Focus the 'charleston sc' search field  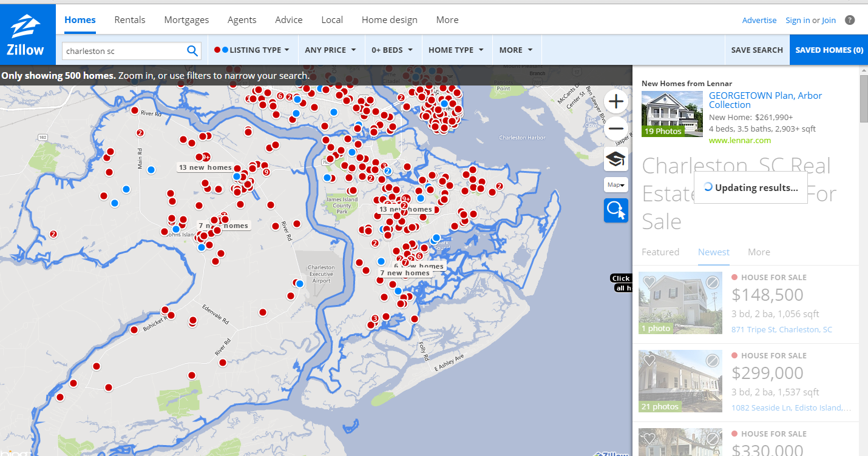pos(124,51)
